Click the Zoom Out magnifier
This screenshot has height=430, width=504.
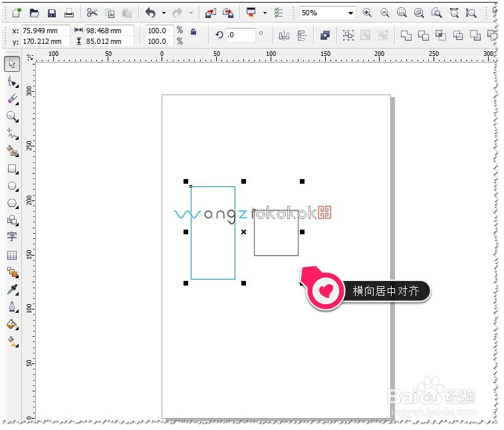pos(384,13)
